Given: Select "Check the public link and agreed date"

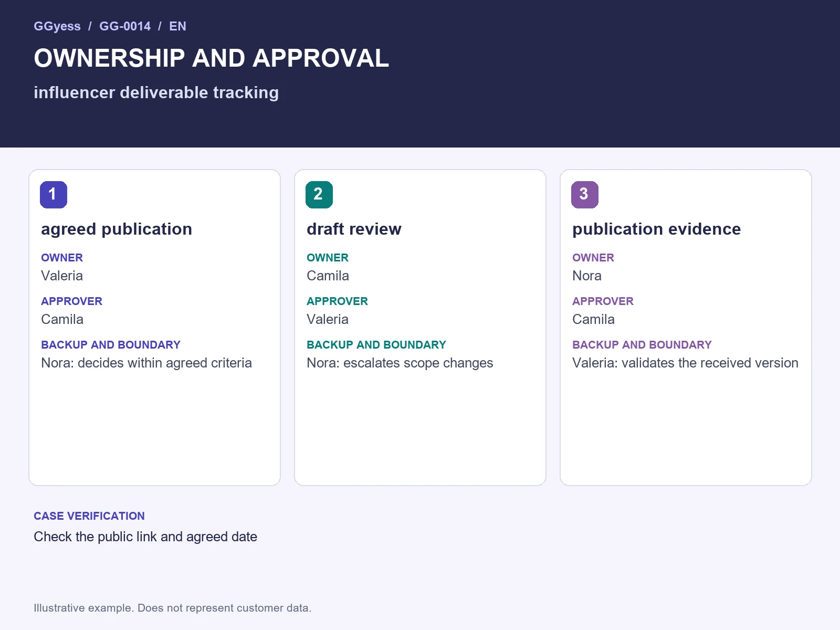Looking at the screenshot, I should pyautogui.click(x=145, y=537).
